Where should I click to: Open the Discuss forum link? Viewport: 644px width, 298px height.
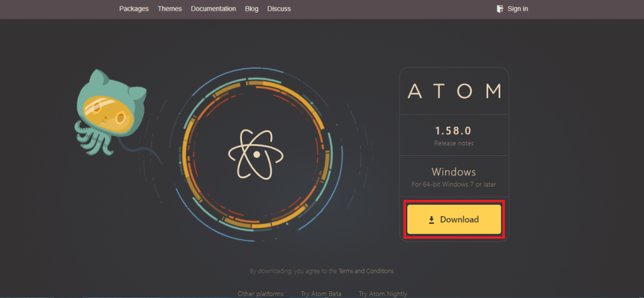(x=279, y=9)
